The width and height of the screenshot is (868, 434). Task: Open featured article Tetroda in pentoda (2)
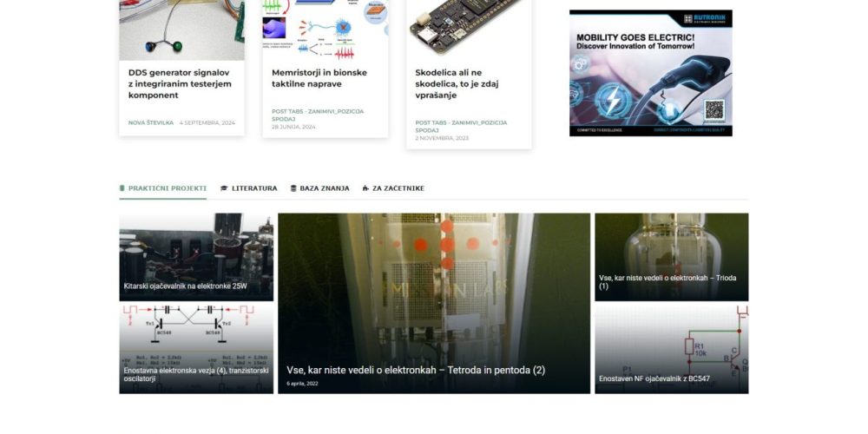coord(416,371)
